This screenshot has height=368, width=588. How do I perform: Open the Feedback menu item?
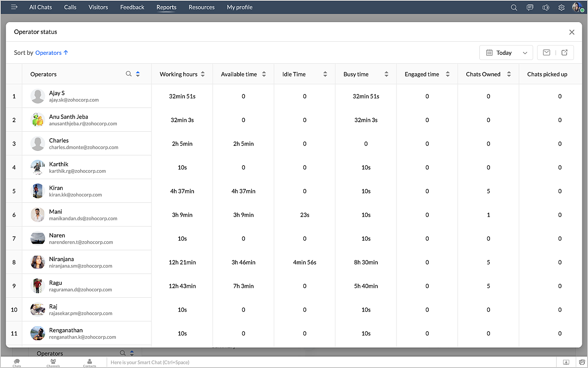[x=132, y=7]
